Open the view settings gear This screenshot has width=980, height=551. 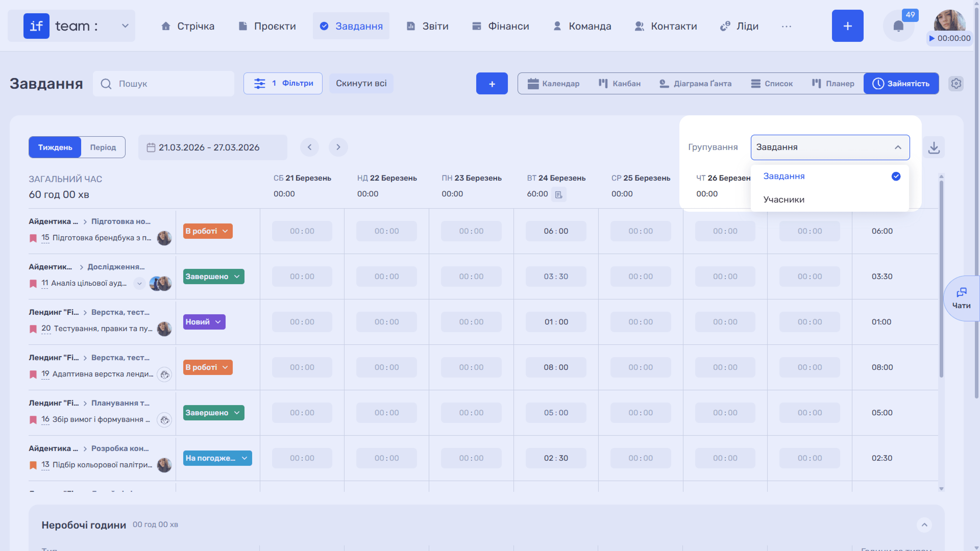point(956,83)
